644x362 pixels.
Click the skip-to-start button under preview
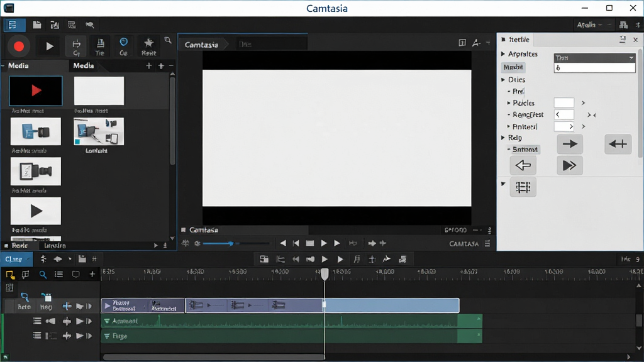[296, 243]
